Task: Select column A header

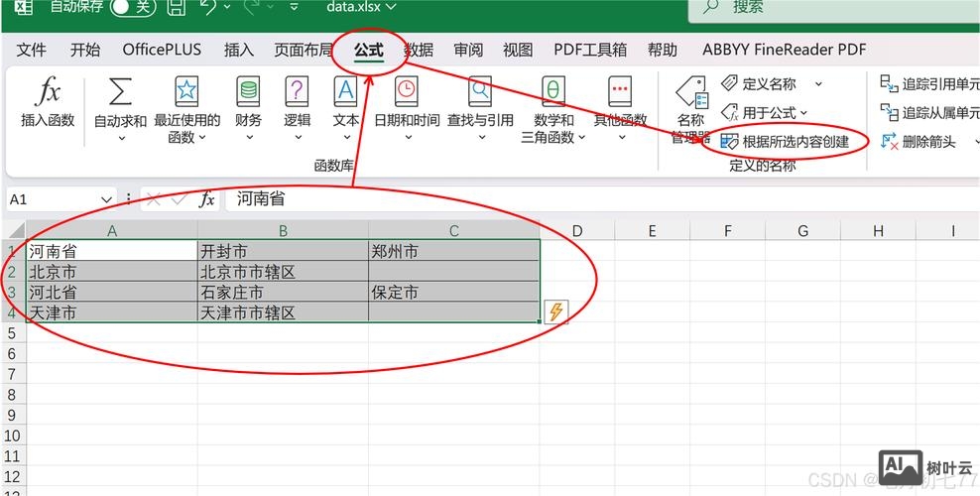Action: (x=112, y=230)
